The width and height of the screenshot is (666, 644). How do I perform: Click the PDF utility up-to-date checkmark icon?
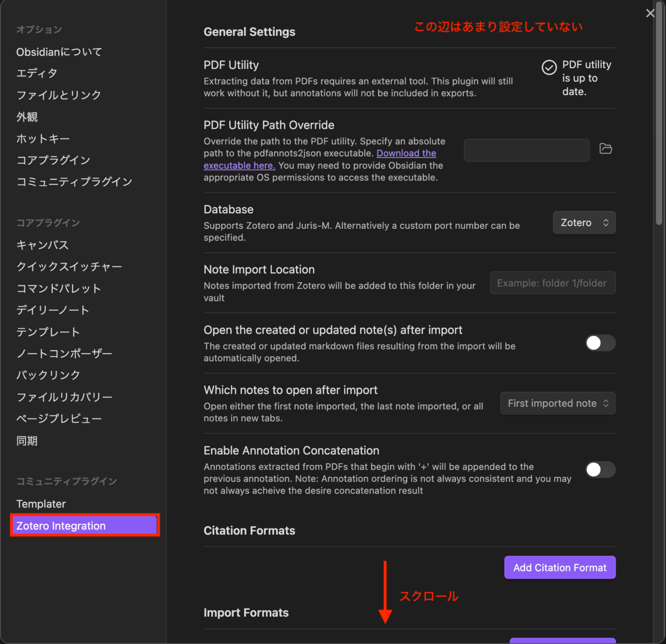pos(549,67)
